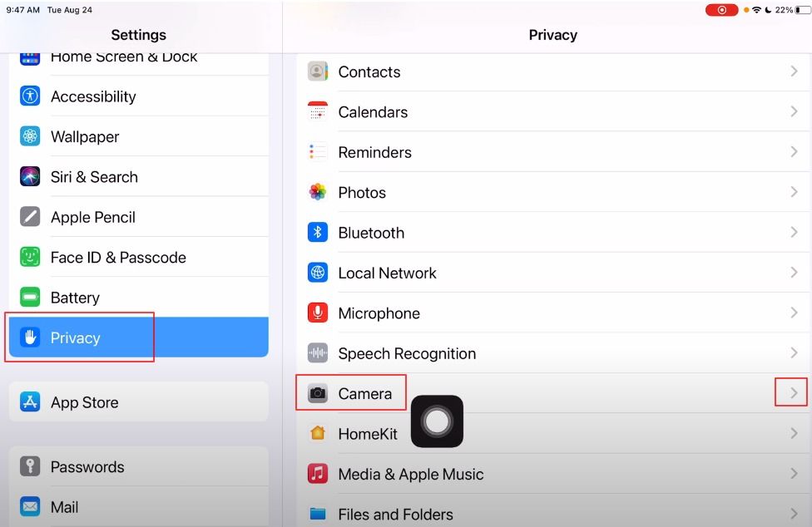Tap the App Store icon in sidebar
Screen dimensions: 812x527
[30, 401]
